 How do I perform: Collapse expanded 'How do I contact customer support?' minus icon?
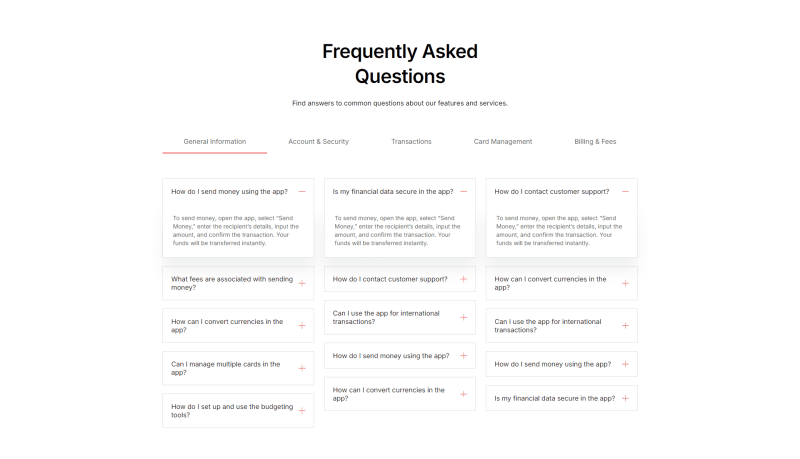point(625,192)
